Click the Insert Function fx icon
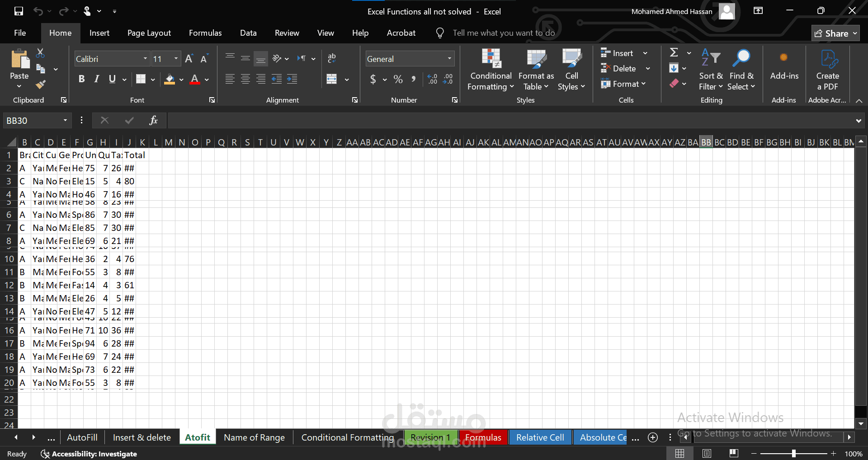Viewport: 868px width, 460px height. 153,121
